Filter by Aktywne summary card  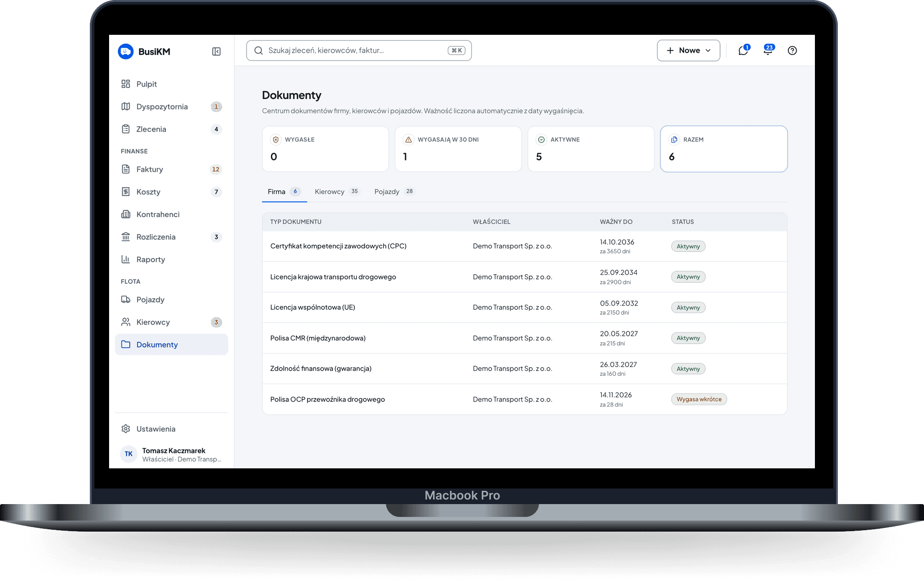tap(591, 149)
